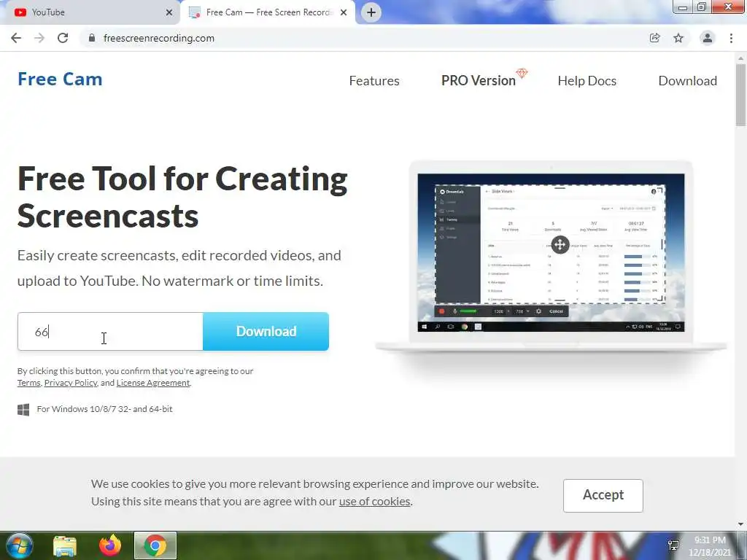Click the browser forward arrow

pos(39,38)
